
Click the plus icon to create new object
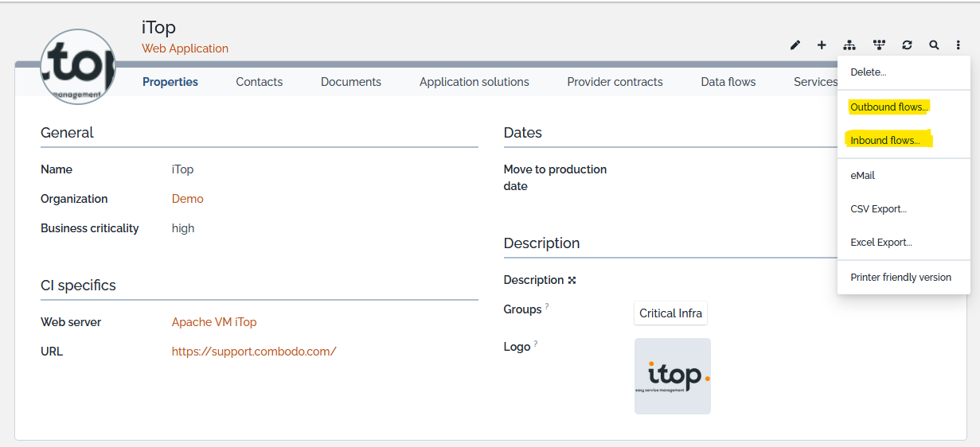point(822,45)
